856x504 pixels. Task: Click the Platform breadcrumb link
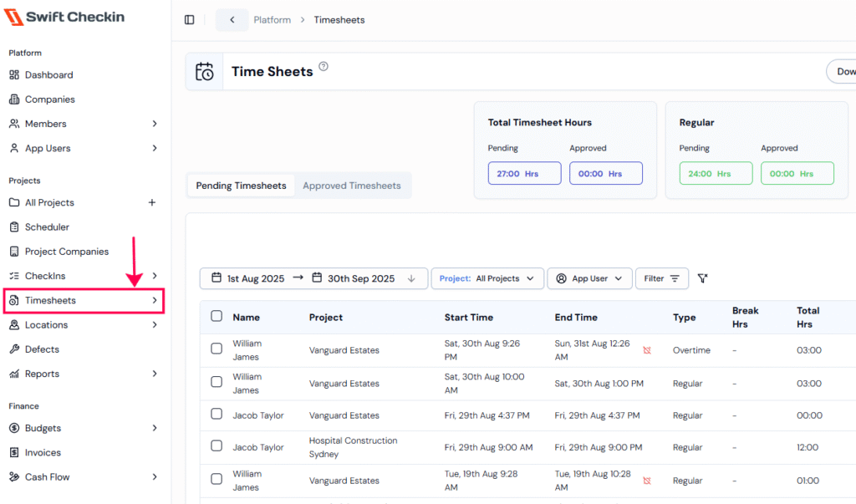[273, 20]
